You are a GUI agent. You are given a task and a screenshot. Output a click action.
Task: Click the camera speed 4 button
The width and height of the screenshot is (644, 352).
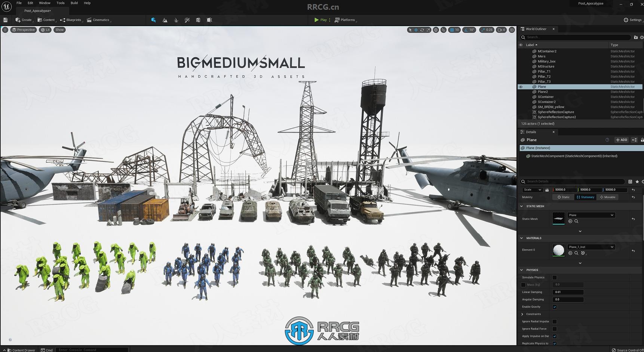click(x=502, y=30)
